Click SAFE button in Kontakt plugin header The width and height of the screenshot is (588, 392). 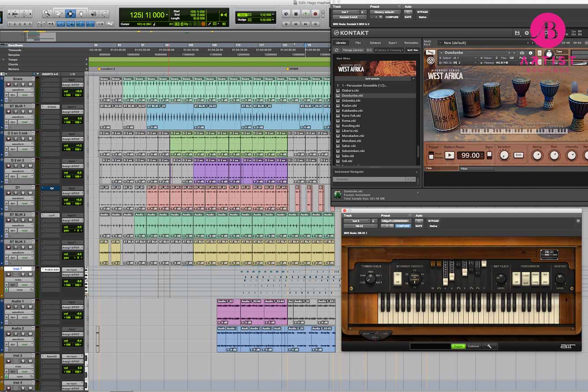click(x=408, y=17)
